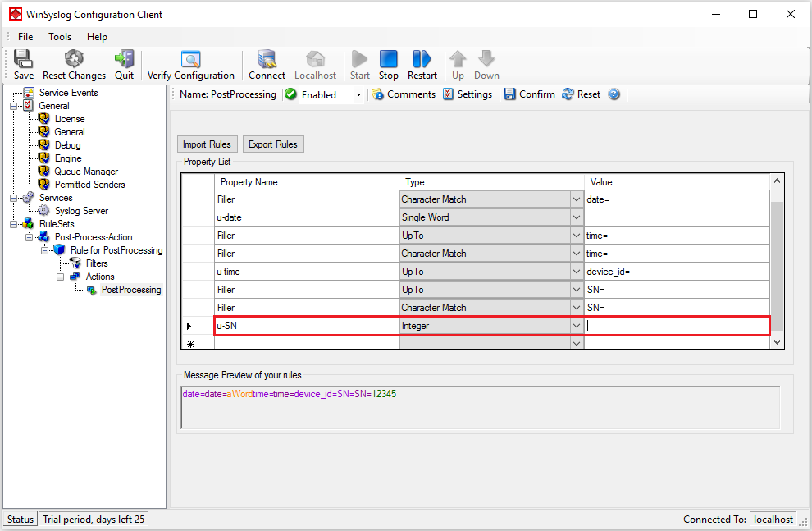The image size is (812, 531).
Task: Open Type dropdown for u-SN row
Action: pyautogui.click(x=577, y=326)
